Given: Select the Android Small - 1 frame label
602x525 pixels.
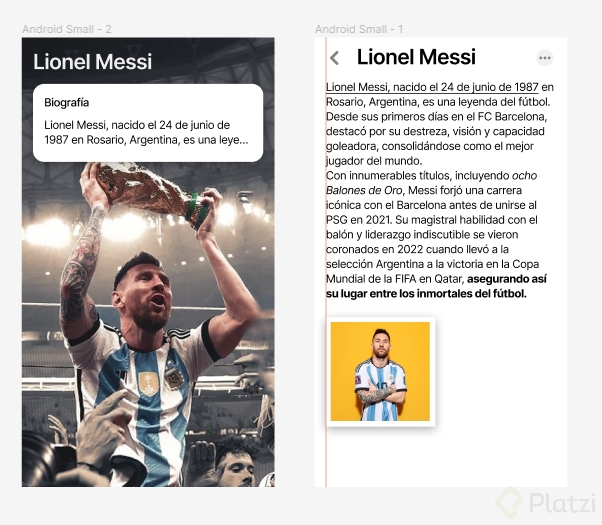Looking at the screenshot, I should 359,29.
